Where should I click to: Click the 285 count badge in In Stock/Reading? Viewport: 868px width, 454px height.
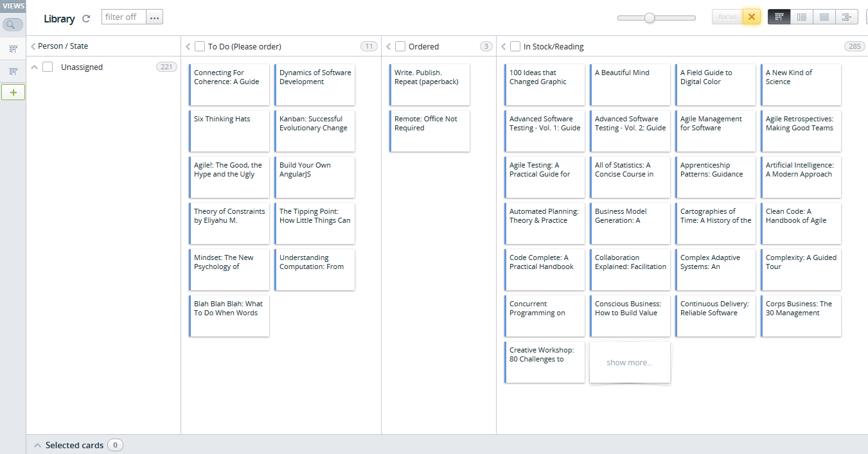(855, 46)
